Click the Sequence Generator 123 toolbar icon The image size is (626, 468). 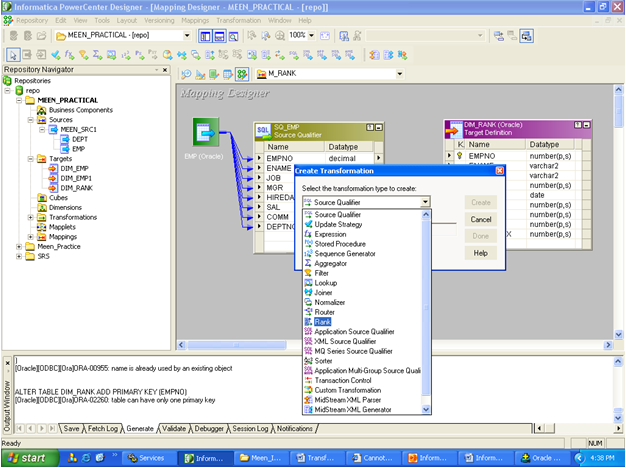(x=126, y=55)
